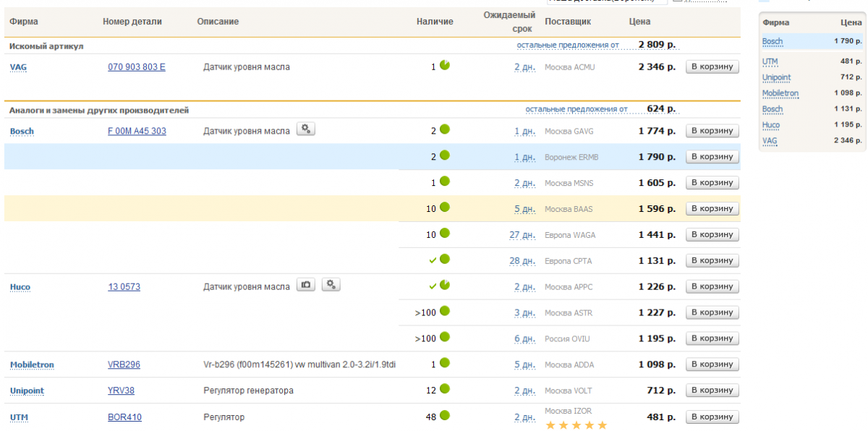The image size is (868, 431).
Task: Click green availability dot in UTM row
Action: 445,415
